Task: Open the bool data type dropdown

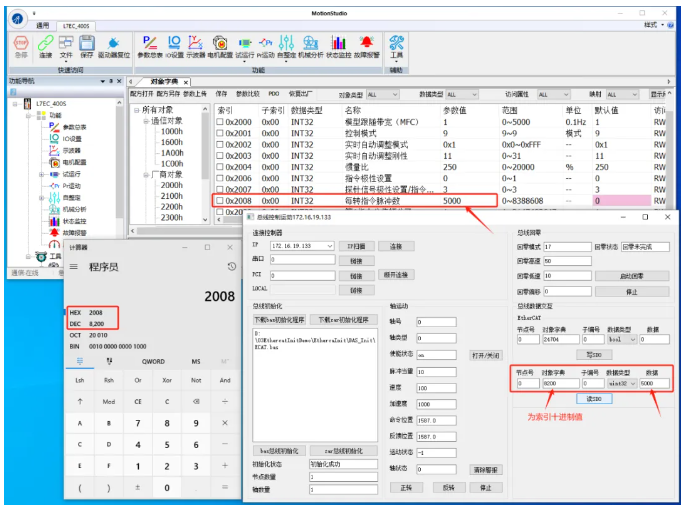Action: (622, 339)
